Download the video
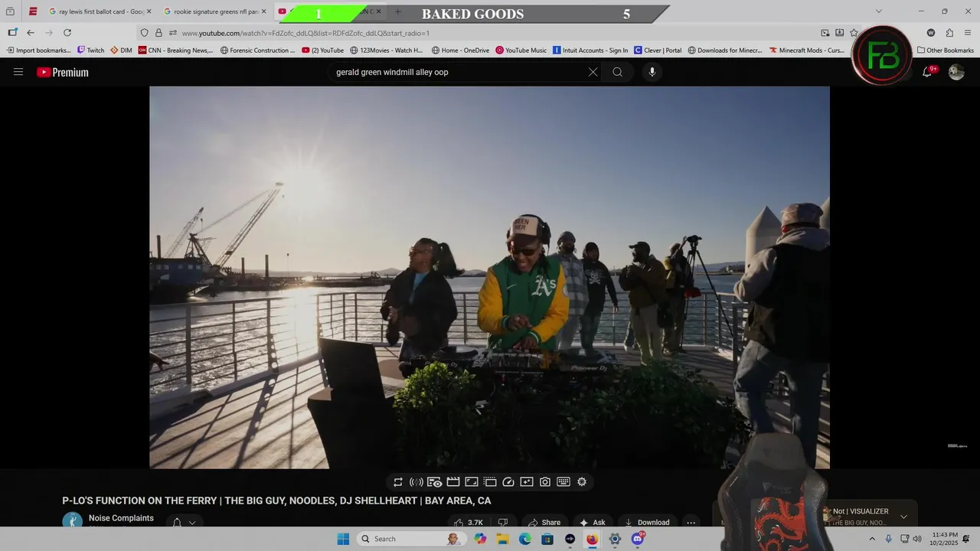980x551 pixels. click(647, 523)
